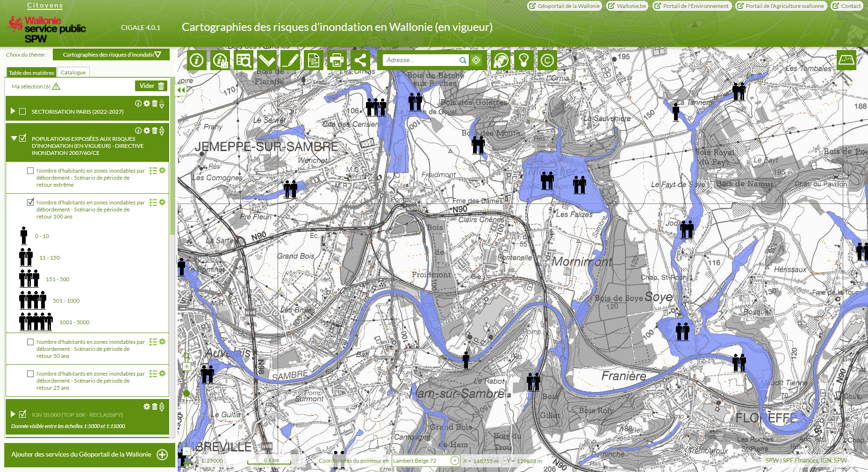Click the locate position target icon

tap(476, 60)
